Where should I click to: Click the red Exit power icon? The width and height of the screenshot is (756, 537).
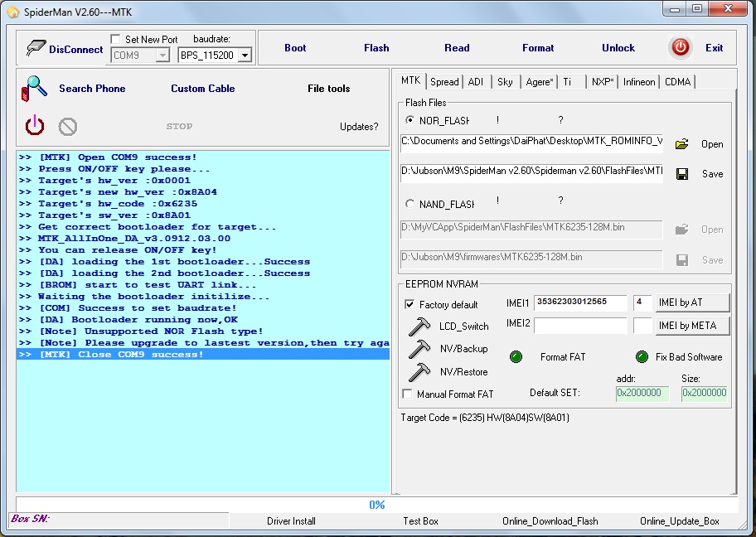[681, 47]
